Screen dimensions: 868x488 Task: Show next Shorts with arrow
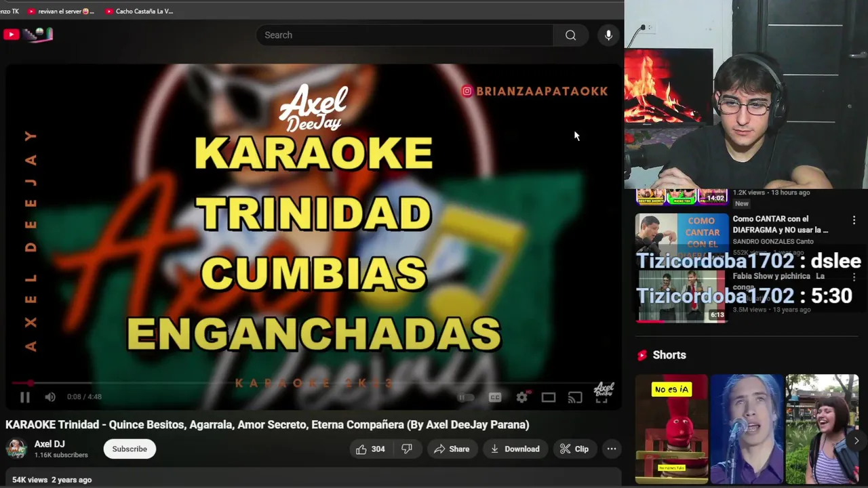(856, 441)
